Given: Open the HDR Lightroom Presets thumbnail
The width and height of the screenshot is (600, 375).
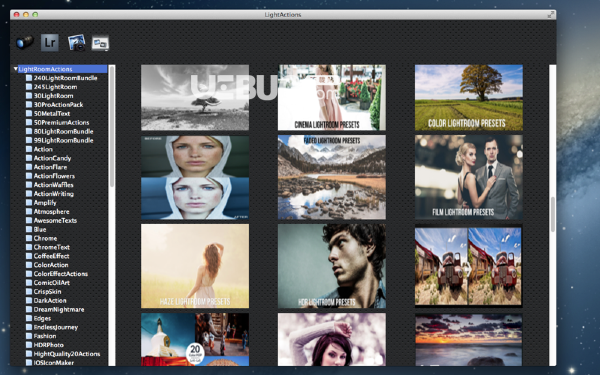Looking at the screenshot, I should point(332,266).
